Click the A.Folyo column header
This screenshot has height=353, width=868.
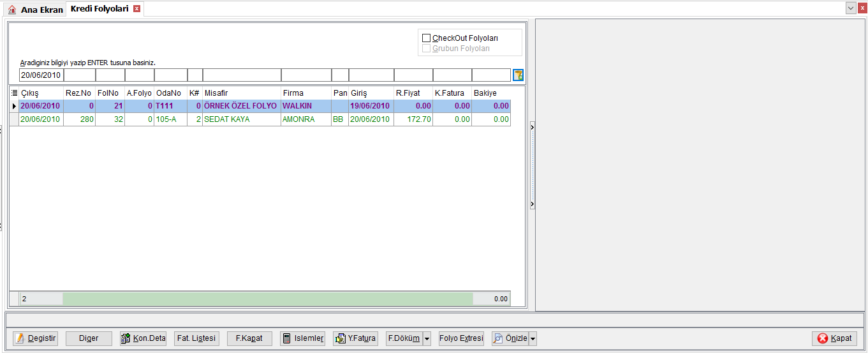pyautogui.click(x=139, y=93)
